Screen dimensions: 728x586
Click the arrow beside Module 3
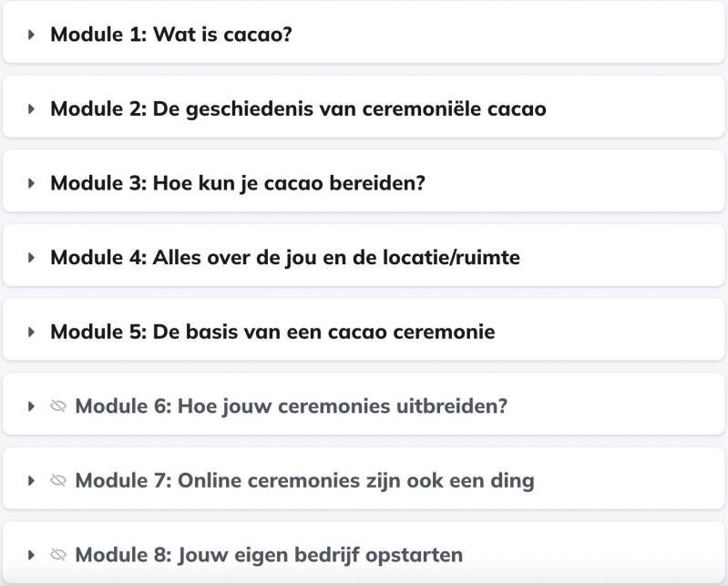[32, 183]
